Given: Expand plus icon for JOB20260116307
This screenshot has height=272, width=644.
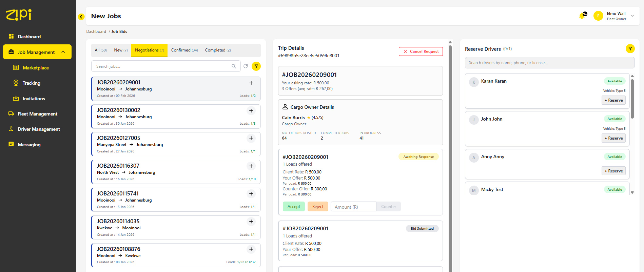Looking at the screenshot, I should pos(251,166).
